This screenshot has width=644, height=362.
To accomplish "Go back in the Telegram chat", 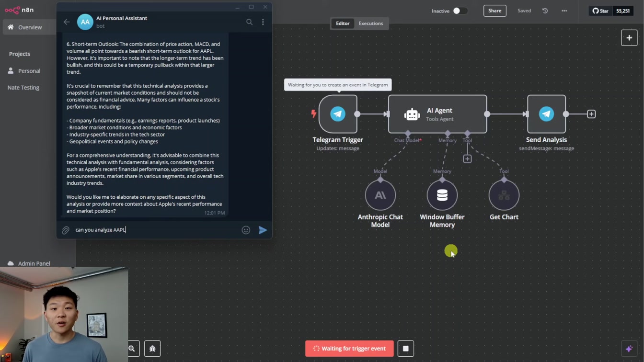I will coord(67,22).
